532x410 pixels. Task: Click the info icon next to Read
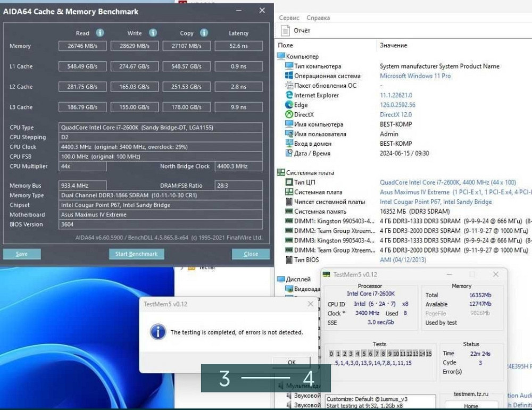(x=99, y=32)
